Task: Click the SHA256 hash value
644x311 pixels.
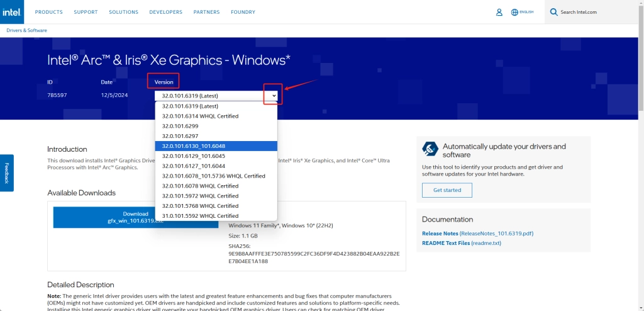Action: [314, 257]
